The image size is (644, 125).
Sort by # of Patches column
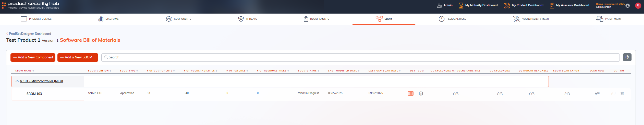[x=237, y=71]
